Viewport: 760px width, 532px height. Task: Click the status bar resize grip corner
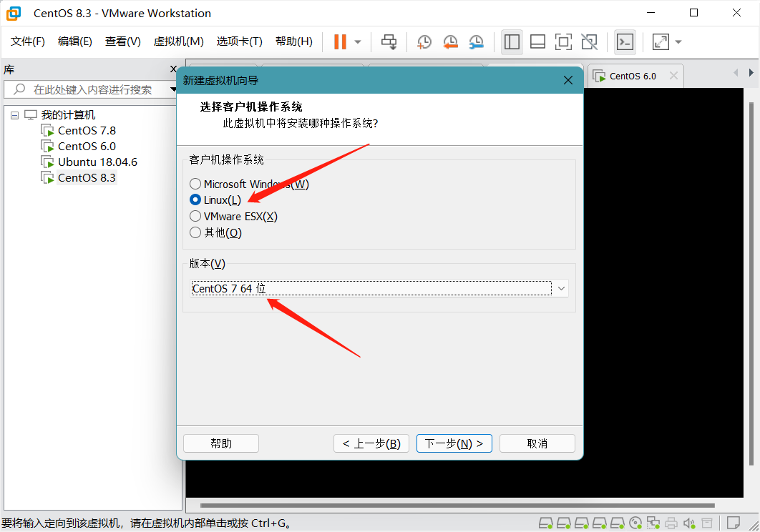754,526
